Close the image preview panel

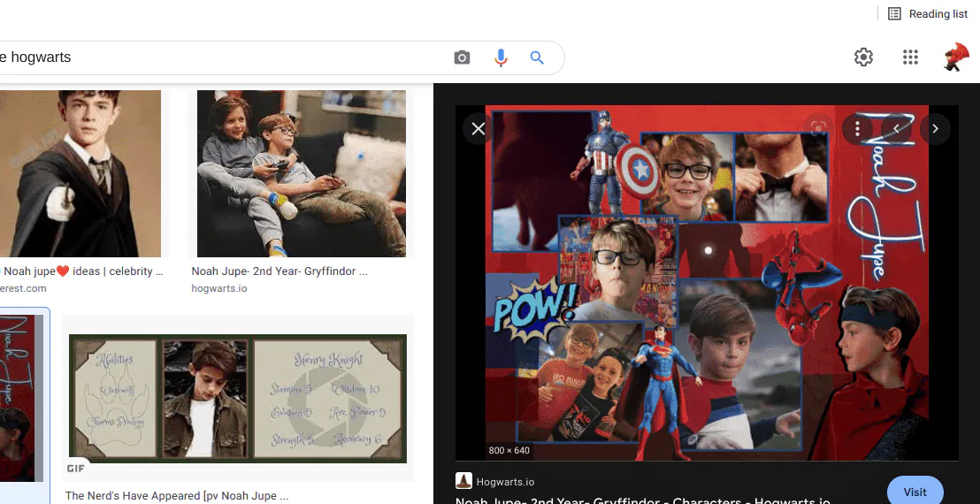tap(479, 129)
